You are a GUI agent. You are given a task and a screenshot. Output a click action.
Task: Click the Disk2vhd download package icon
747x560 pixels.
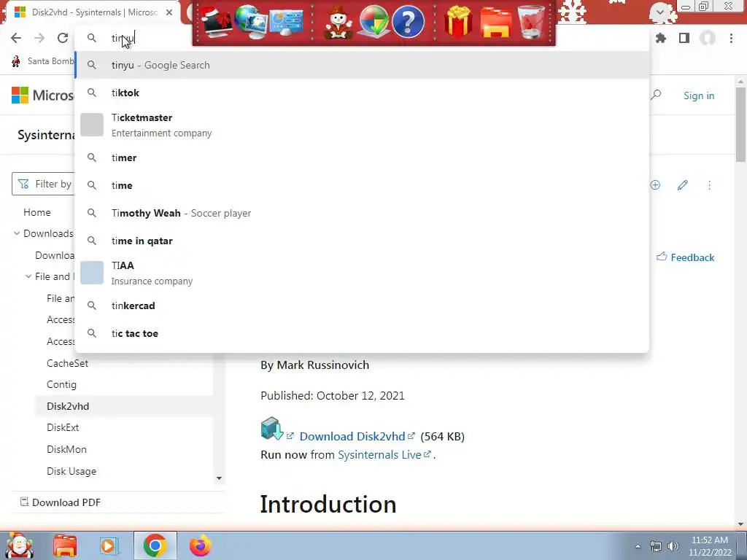pyautogui.click(x=272, y=428)
